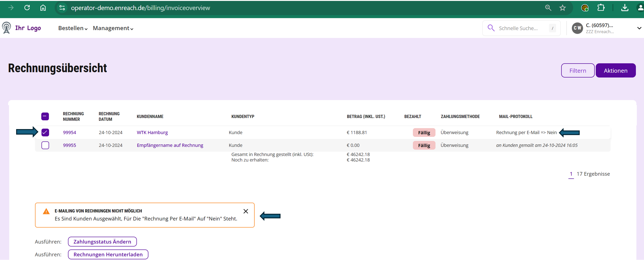Click the browser reload icon
This screenshot has height=260, width=644.
click(x=27, y=8)
